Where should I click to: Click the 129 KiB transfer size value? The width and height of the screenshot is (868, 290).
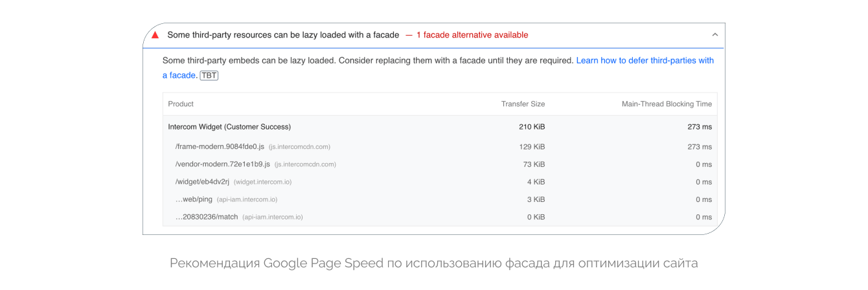532,147
